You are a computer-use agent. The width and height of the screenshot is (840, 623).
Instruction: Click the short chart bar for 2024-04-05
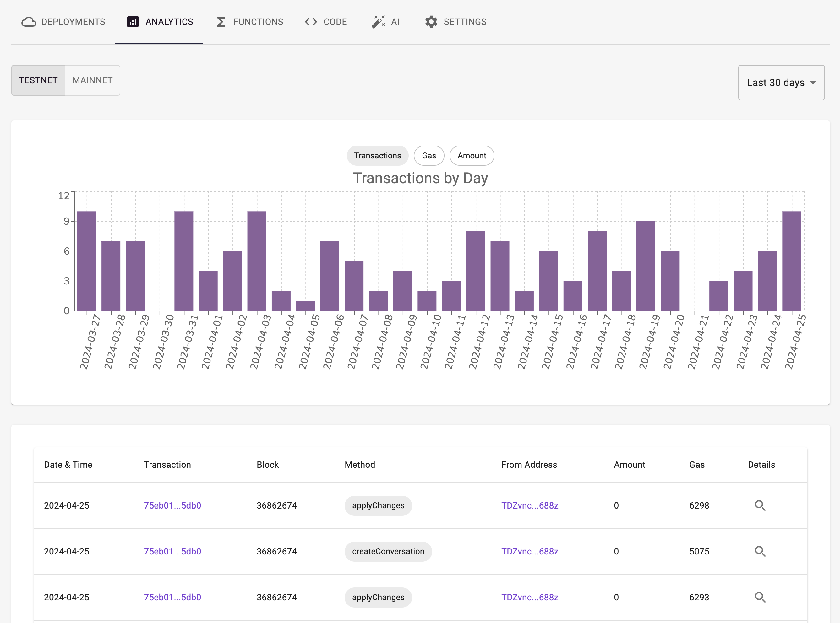305,306
